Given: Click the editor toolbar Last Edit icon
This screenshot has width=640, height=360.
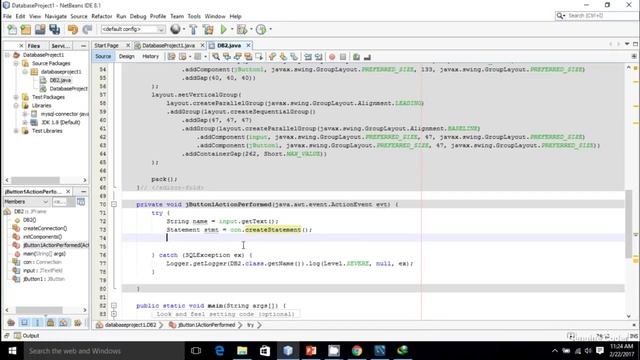Looking at the screenshot, I should pos(171,57).
